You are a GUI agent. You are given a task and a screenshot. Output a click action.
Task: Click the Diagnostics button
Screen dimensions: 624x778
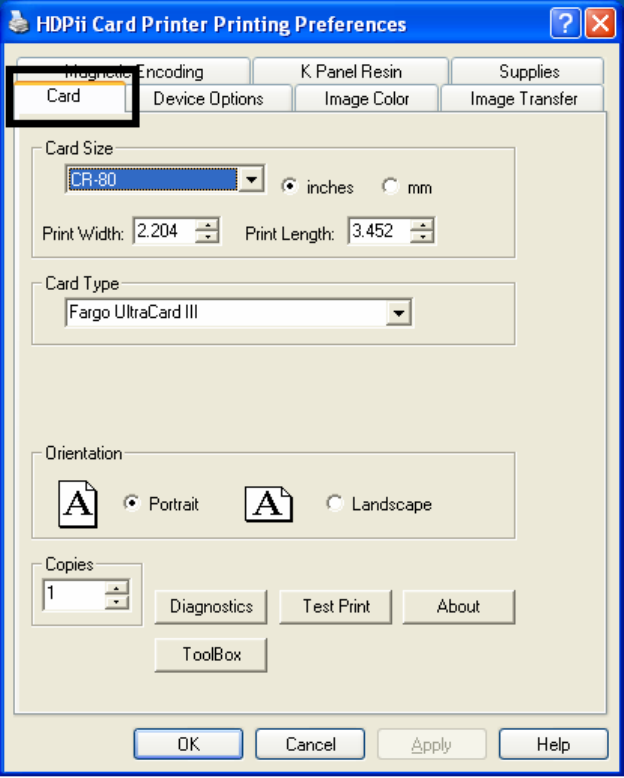coord(211,606)
